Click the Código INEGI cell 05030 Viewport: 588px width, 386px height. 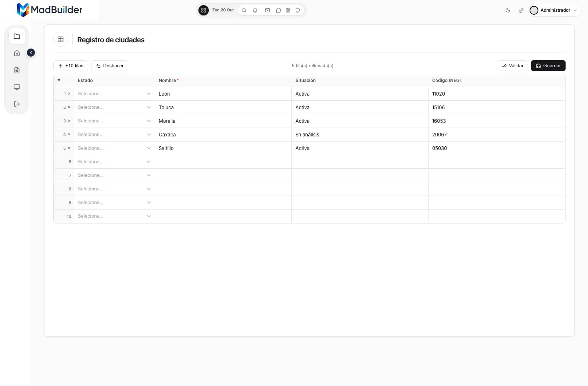[496, 148]
